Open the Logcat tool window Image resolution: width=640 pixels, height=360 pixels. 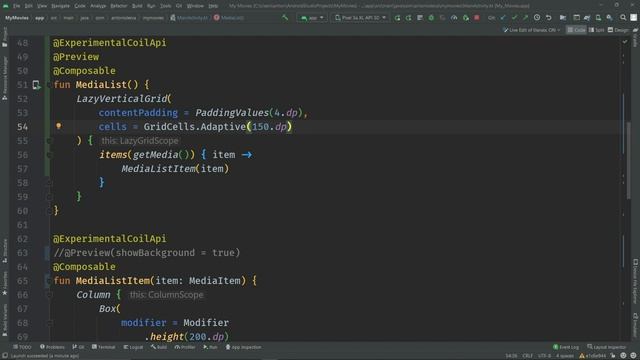133,347
